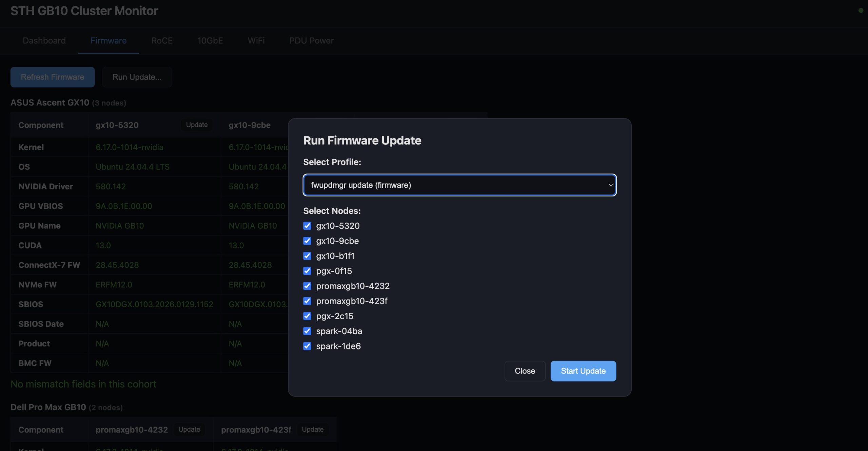Uncheck the spark-04ba node
The height and width of the screenshot is (451, 868).
307,331
